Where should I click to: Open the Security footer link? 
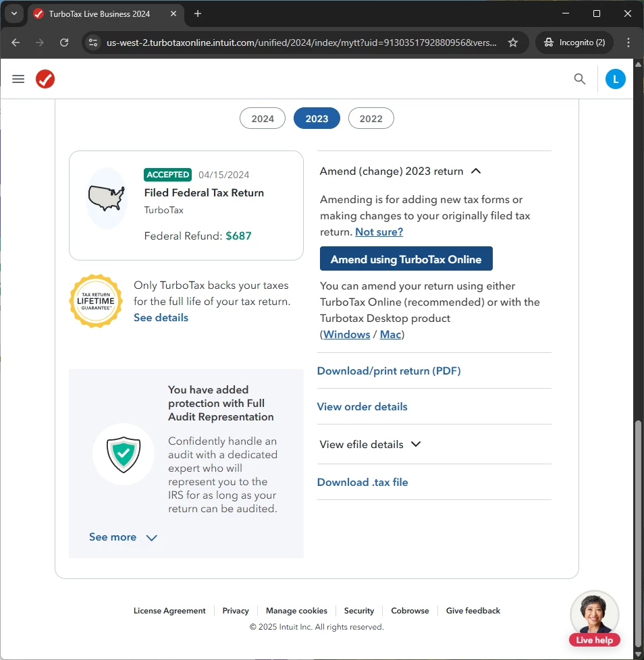(x=359, y=611)
